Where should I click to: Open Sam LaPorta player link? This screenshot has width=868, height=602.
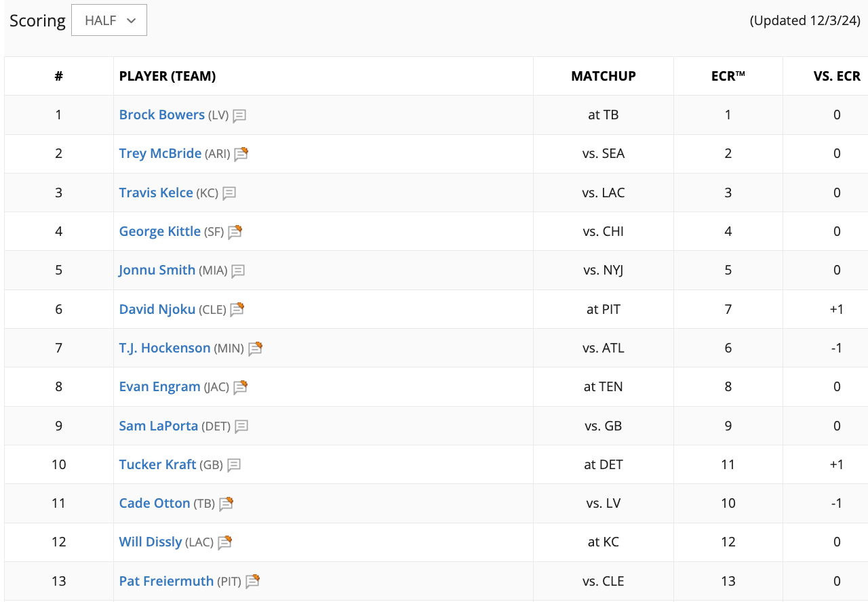click(x=159, y=426)
